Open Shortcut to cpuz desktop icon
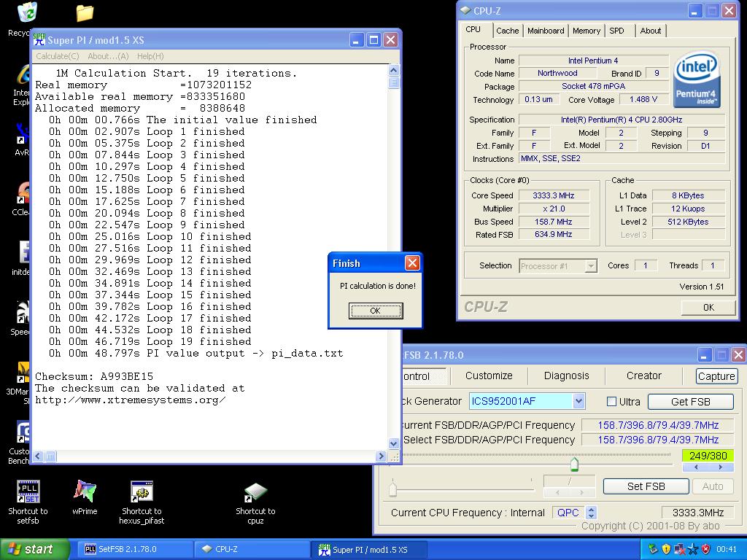The image size is (747, 560). click(x=255, y=493)
